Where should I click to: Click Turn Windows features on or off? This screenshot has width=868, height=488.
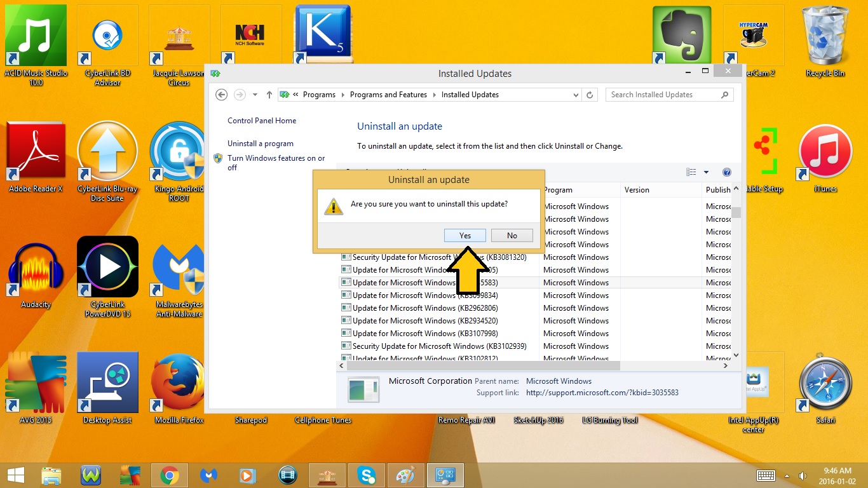tap(276, 163)
